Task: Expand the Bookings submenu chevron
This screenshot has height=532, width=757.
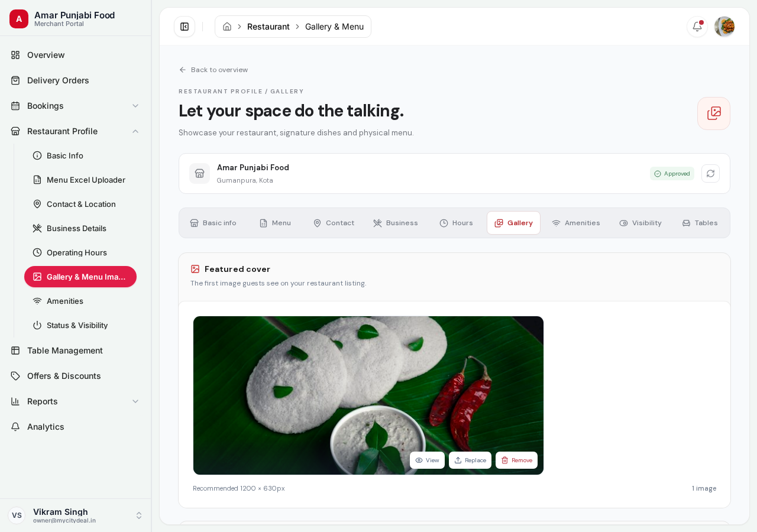Action: coord(135,106)
